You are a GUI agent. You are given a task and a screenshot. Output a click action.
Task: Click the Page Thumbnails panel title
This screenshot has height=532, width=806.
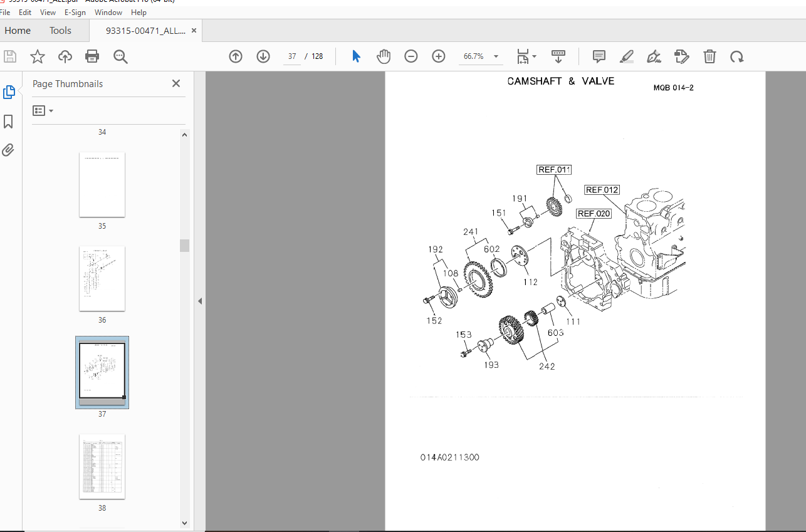coord(68,83)
